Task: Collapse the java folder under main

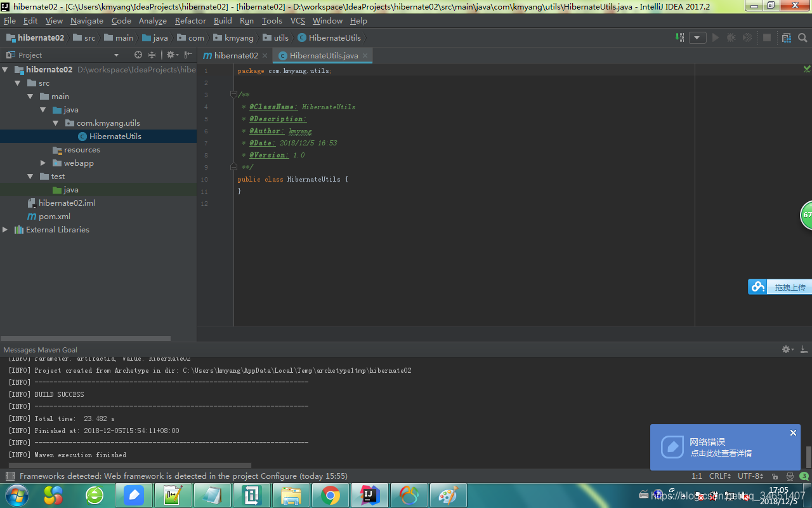Action: tap(43, 110)
